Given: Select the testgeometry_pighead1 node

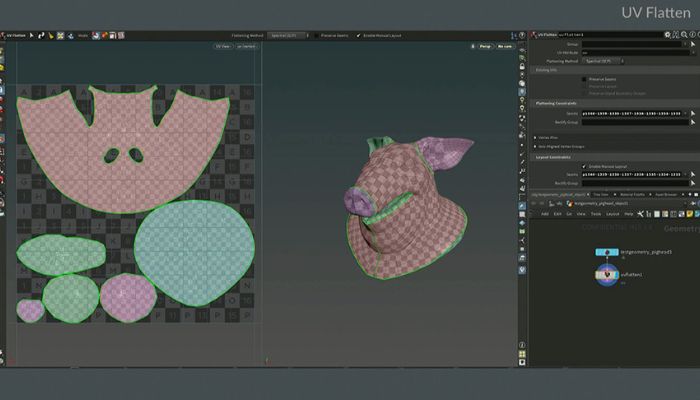Looking at the screenshot, I should click(x=607, y=252).
